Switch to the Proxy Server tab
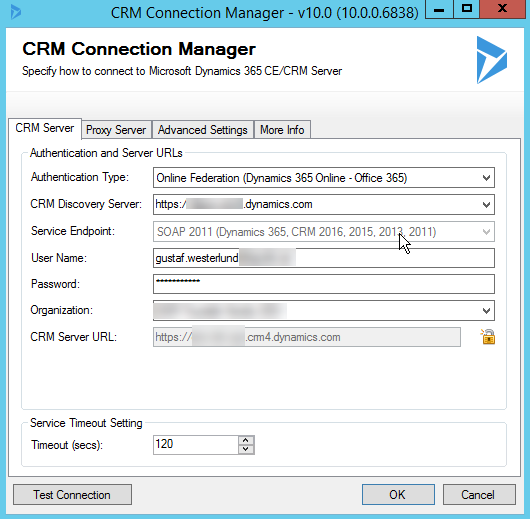The height and width of the screenshot is (519, 530). tap(116, 130)
